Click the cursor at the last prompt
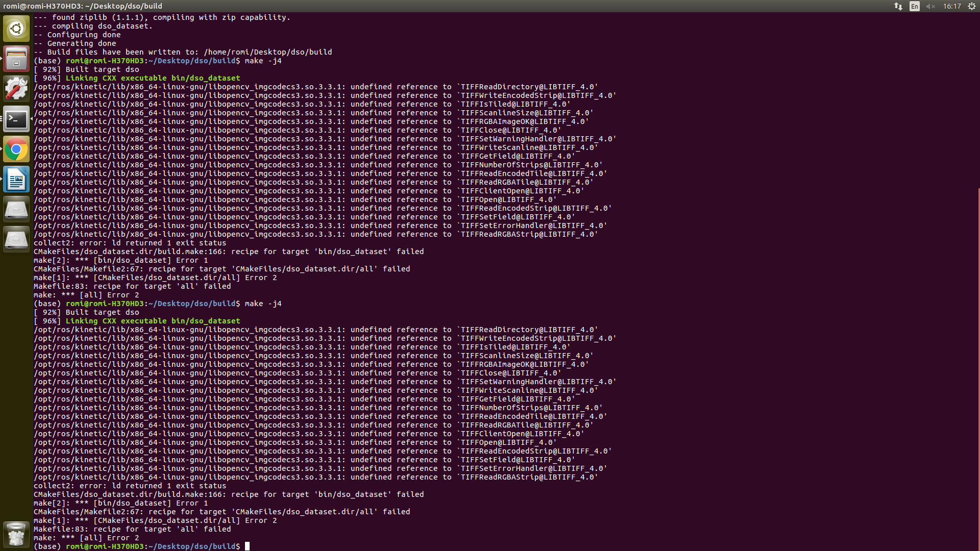The height and width of the screenshot is (551, 980). pos(247,546)
